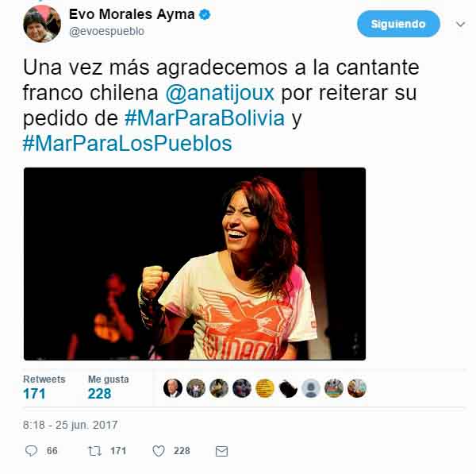Open the tweet's attached singer photo
The width and height of the screenshot is (476, 474).
[194, 264]
